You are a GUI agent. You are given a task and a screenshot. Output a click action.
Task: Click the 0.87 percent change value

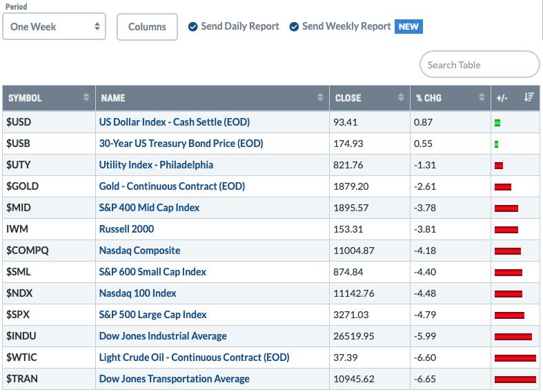coord(423,123)
